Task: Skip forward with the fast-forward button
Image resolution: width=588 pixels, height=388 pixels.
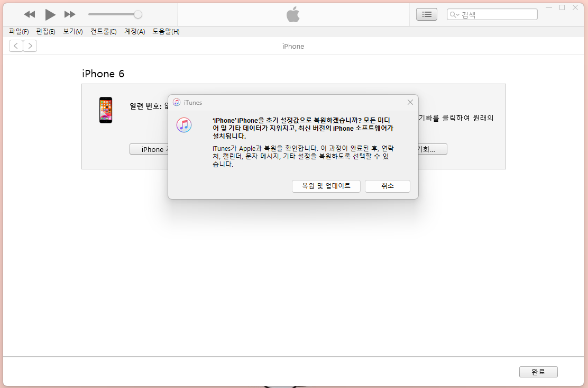Action: 70,15
